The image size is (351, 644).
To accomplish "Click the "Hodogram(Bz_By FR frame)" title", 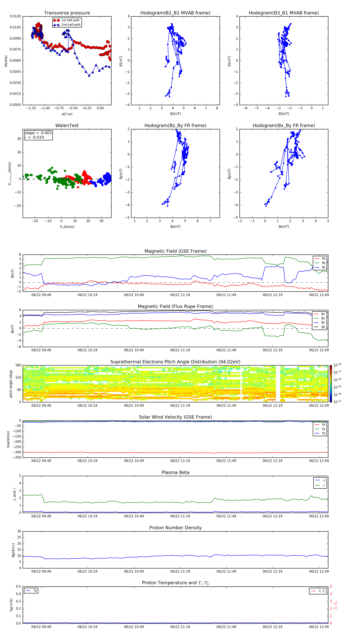I will (175, 125).
